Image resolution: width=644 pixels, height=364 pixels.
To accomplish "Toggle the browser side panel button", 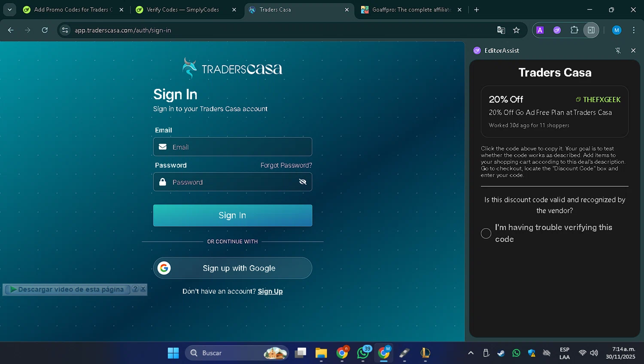I will point(591,30).
